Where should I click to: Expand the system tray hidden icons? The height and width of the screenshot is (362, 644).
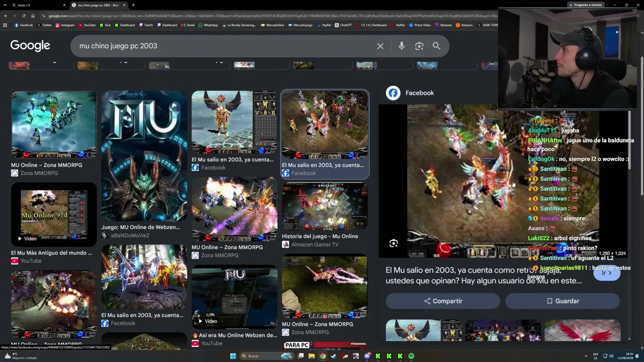pos(586,356)
